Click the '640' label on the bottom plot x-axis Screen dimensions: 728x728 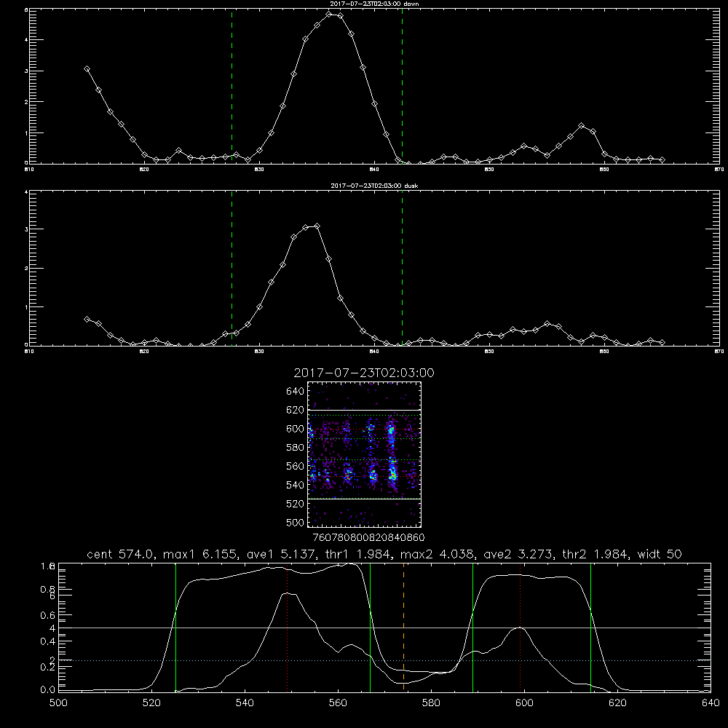pos(711,703)
